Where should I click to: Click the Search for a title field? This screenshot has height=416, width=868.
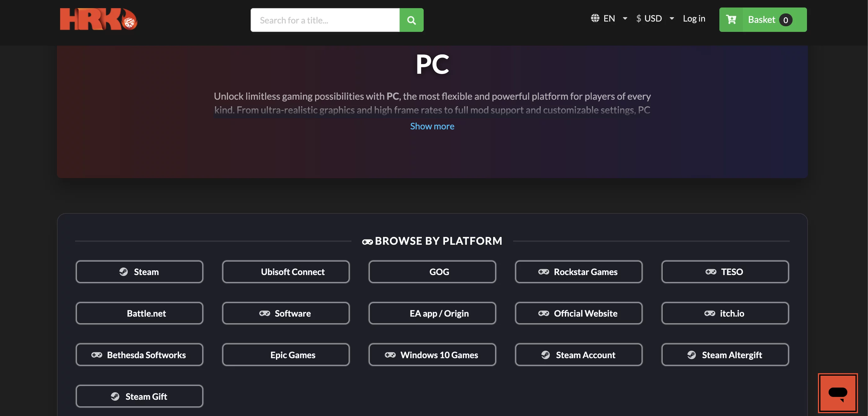pos(325,20)
